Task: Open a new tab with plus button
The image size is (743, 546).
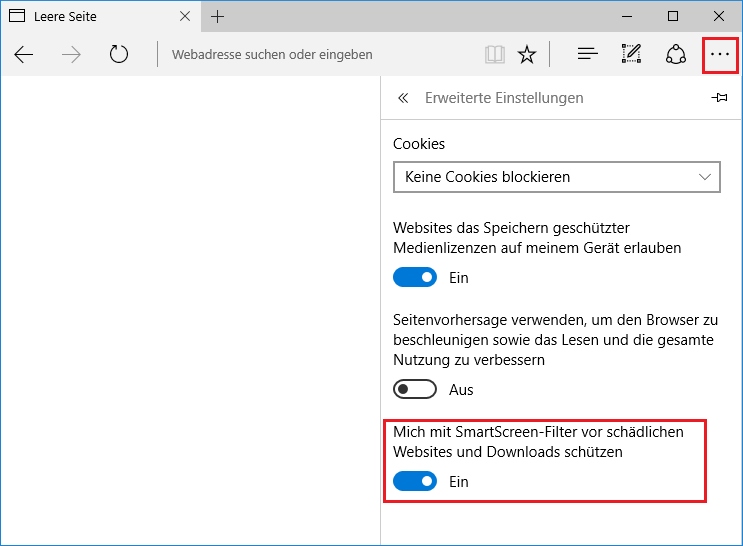Action: pos(217,17)
